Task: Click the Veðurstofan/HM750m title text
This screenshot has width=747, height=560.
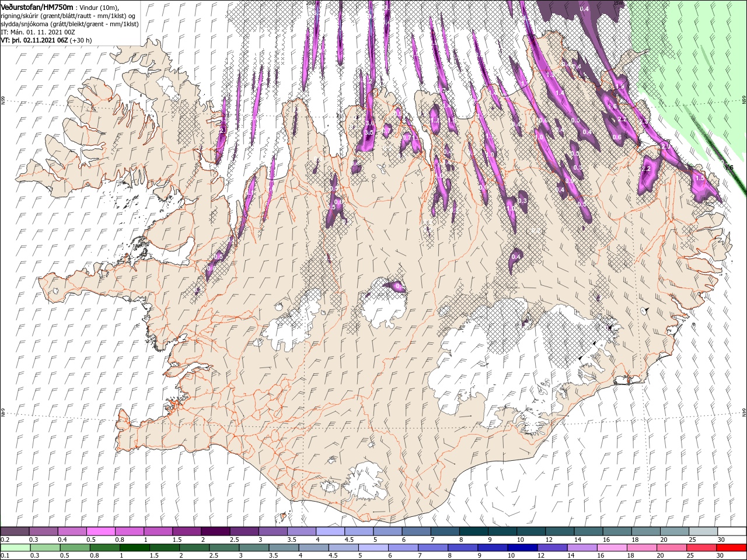Action: coord(37,6)
